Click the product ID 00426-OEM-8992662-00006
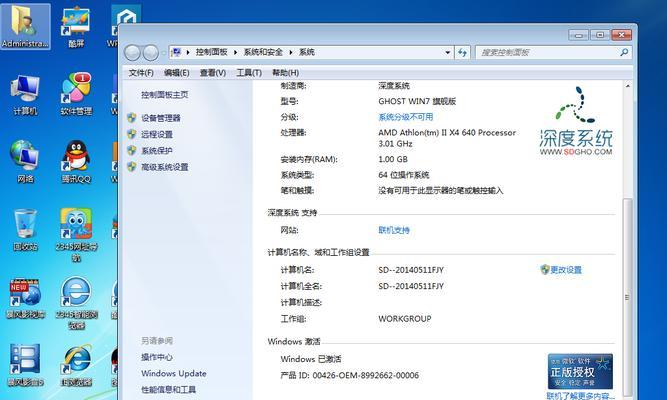667x400 pixels. [365, 375]
